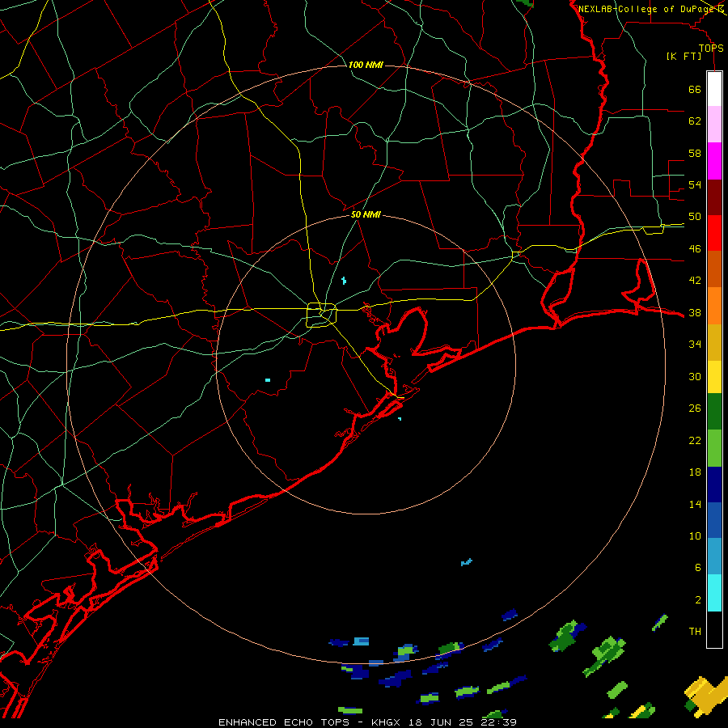The width and height of the screenshot is (728, 728).
Task: Click the "[K FT]" units label
Action: [x=684, y=57]
